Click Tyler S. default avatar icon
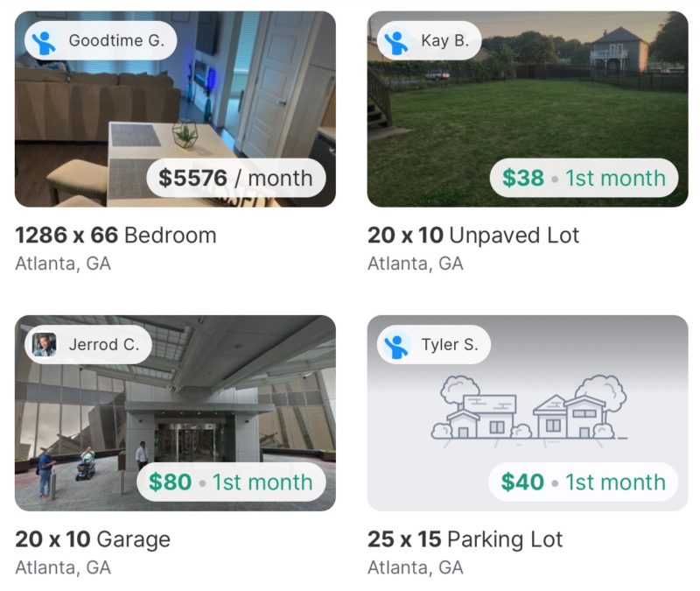Screen dimensions: 700x591 pyautogui.click(x=396, y=344)
